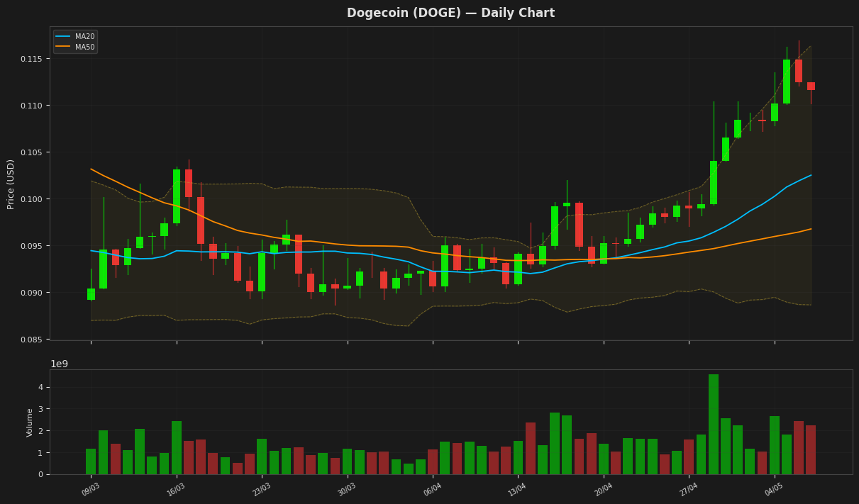This screenshot has width=859, height=504.
Task: Select the 0.105 price tick label
Action: pyautogui.click(x=33, y=152)
